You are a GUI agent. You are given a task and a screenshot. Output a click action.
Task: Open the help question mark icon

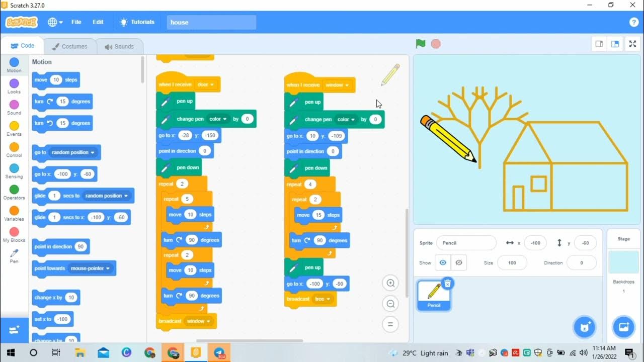click(x=633, y=22)
